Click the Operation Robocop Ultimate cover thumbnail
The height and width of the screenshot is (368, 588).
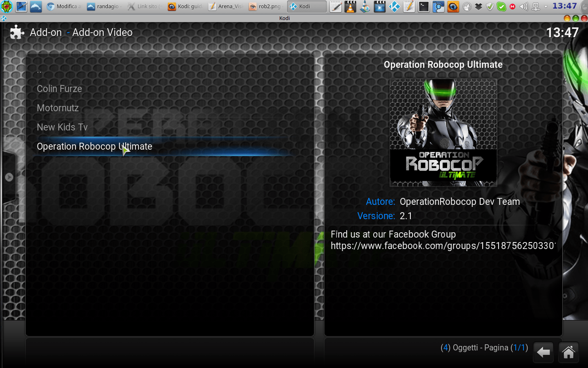point(443,133)
